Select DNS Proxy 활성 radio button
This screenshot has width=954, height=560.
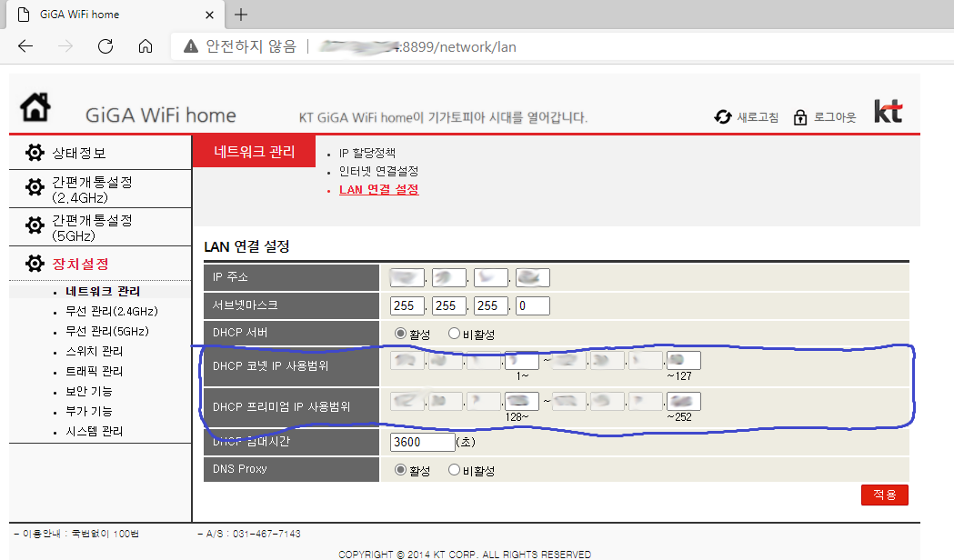pyautogui.click(x=400, y=469)
